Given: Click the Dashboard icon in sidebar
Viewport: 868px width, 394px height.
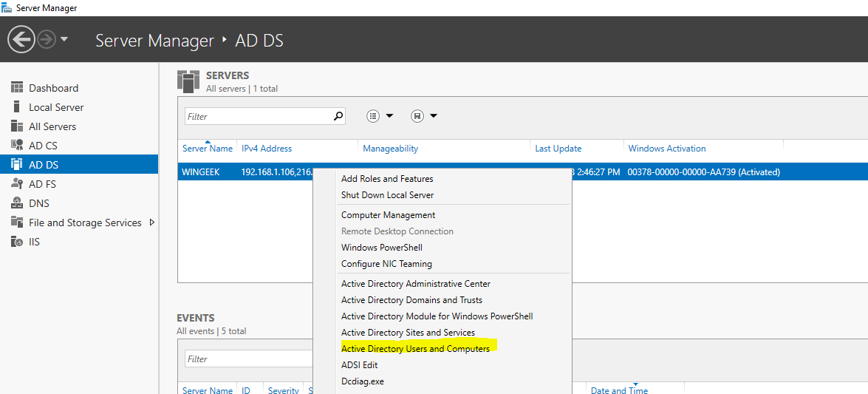Looking at the screenshot, I should [x=16, y=88].
